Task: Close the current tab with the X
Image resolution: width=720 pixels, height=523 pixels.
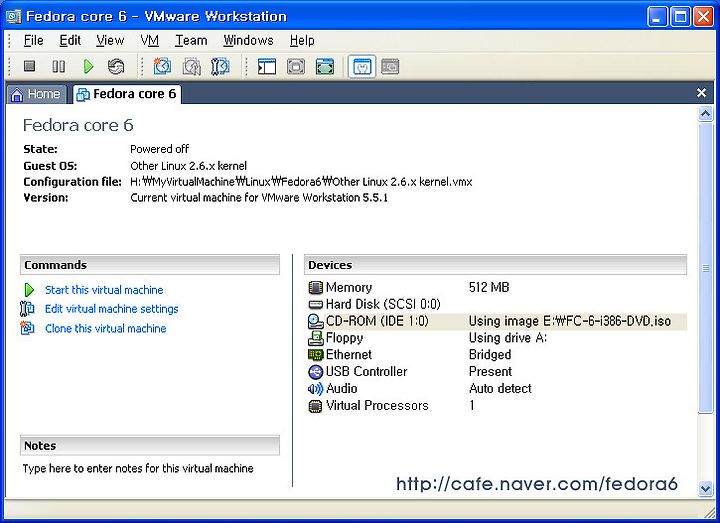Action: point(701,93)
